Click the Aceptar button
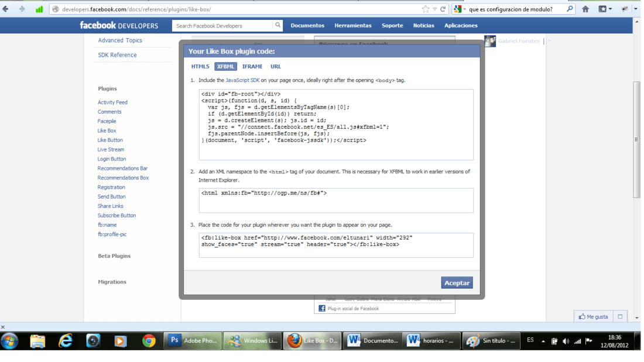Image resolution: width=644 pixels, height=362 pixels. click(457, 283)
